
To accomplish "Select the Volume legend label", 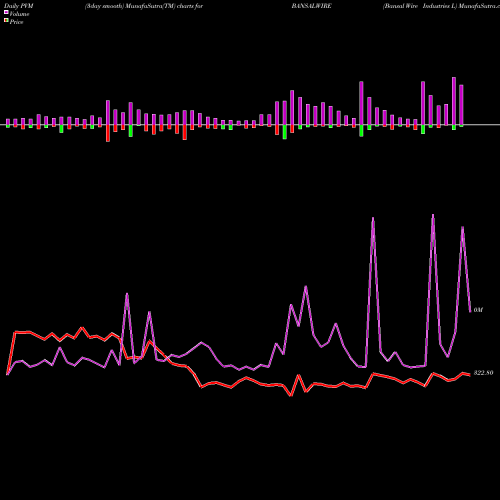I will [x=19, y=14].
